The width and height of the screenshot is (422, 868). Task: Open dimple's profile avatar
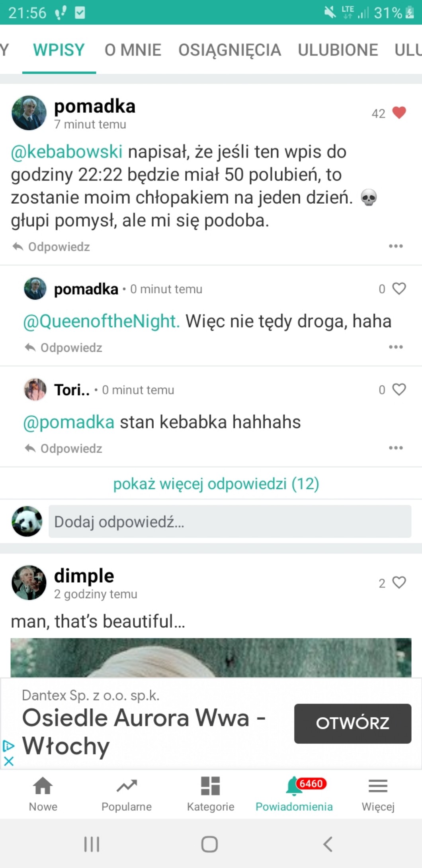pyautogui.click(x=29, y=583)
